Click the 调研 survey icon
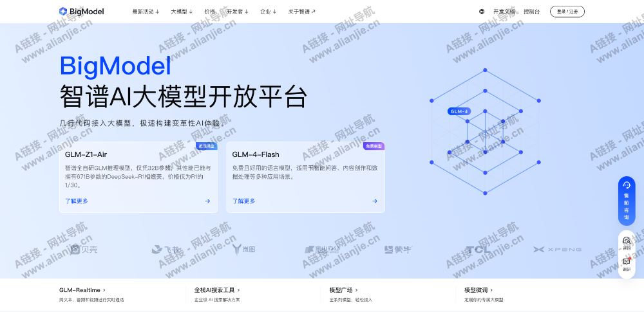Screen dimensions: 644x312 pyautogui.click(x=626, y=264)
